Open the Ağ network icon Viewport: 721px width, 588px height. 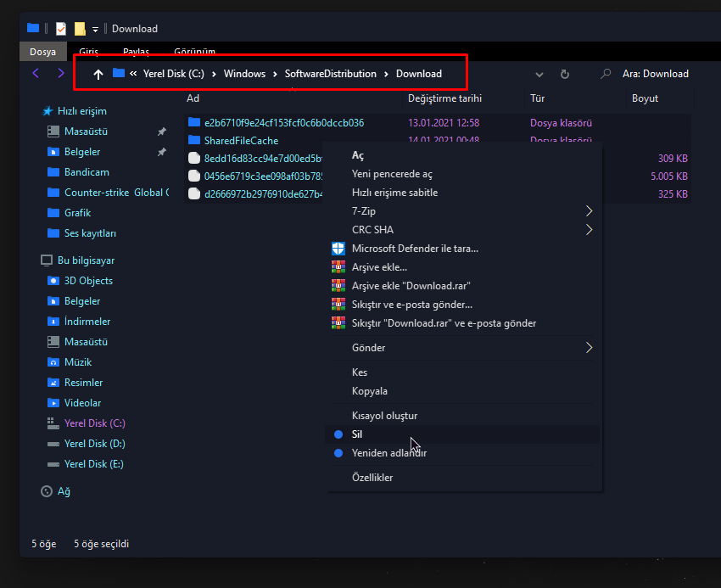(47, 491)
